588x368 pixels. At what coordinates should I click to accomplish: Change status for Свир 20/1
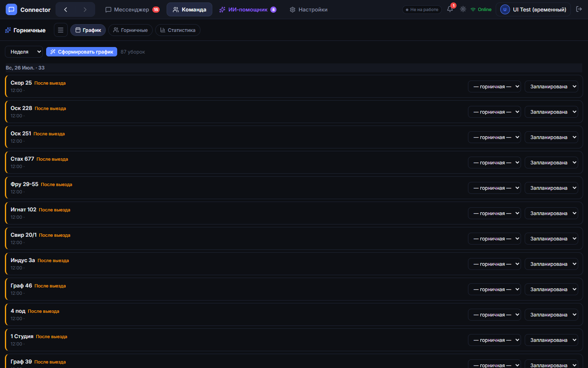(551, 238)
